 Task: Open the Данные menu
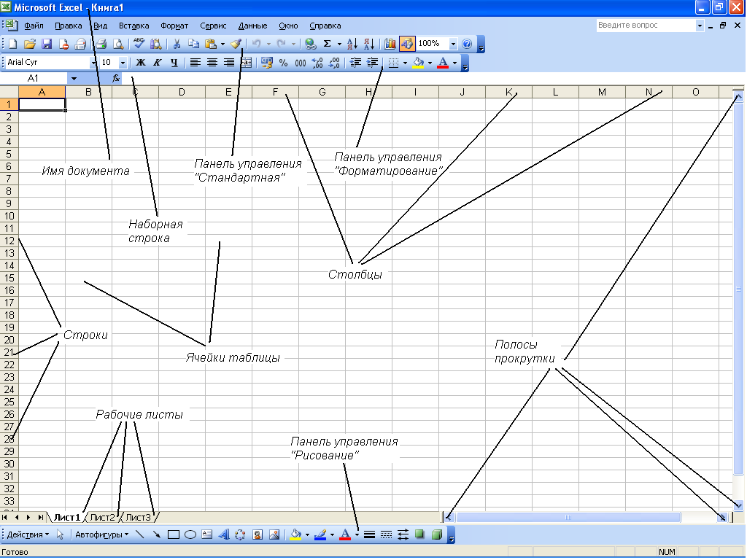[252, 26]
